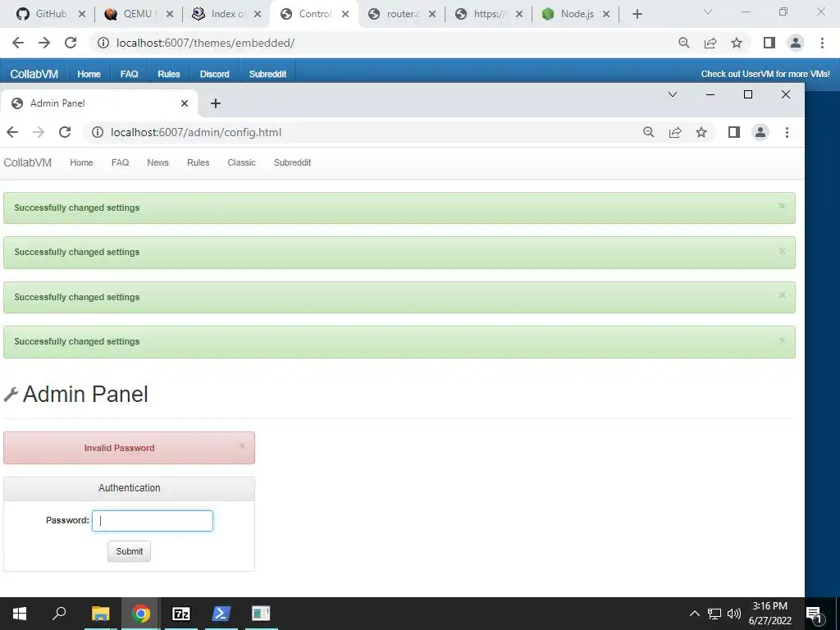Open tab search dropdown in back Chrome window
The height and width of the screenshot is (630, 840).
tap(708, 11)
